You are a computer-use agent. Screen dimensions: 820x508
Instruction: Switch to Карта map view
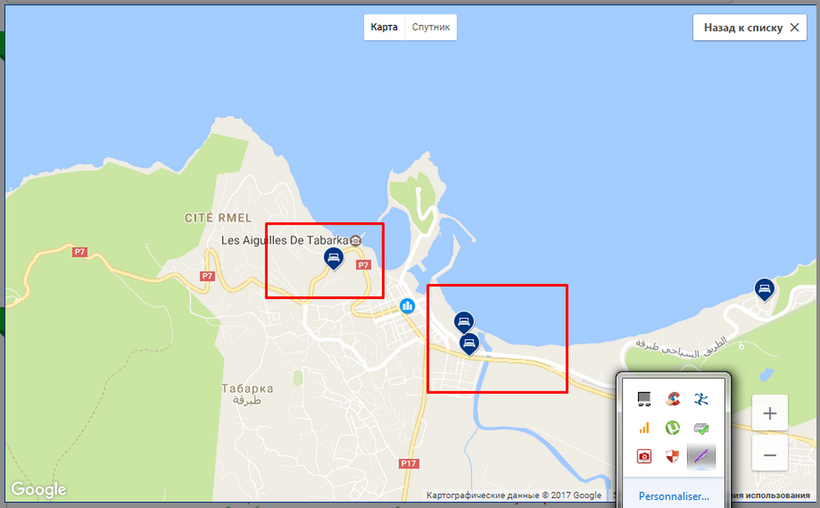tap(384, 27)
